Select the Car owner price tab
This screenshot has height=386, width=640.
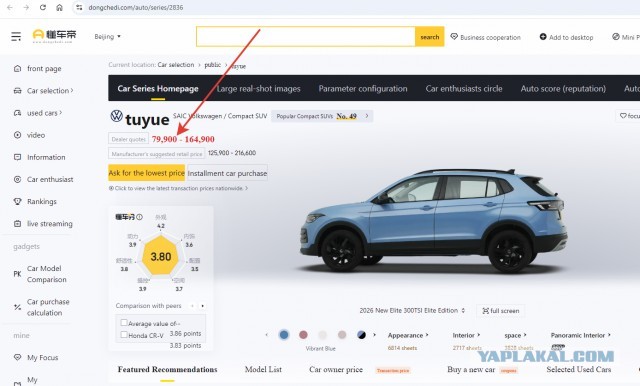[336, 369]
